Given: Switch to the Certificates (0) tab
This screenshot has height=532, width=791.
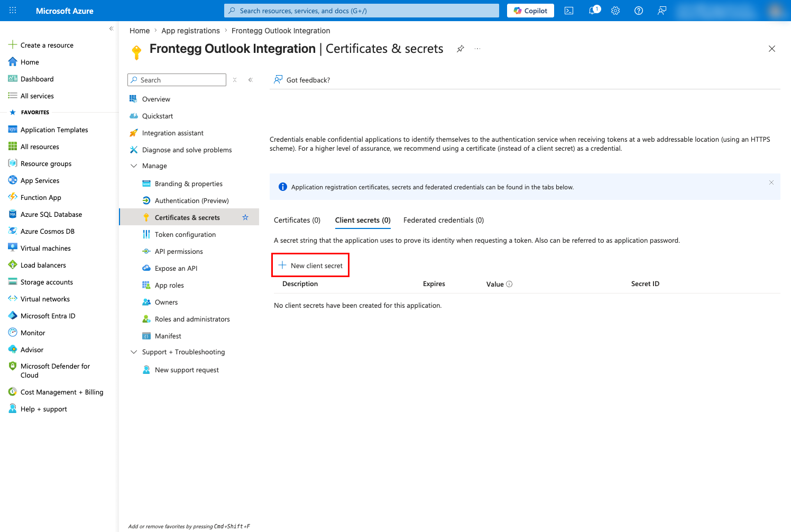Looking at the screenshot, I should coord(297,220).
